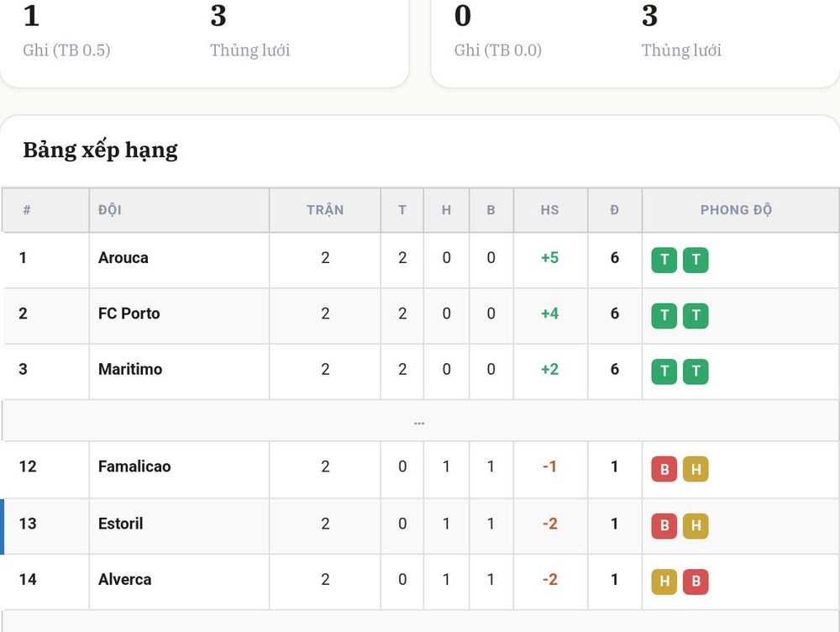Click the Đ points column header
Image resolution: width=840 pixels, height=632 pixels.
(x=615, y=210)
